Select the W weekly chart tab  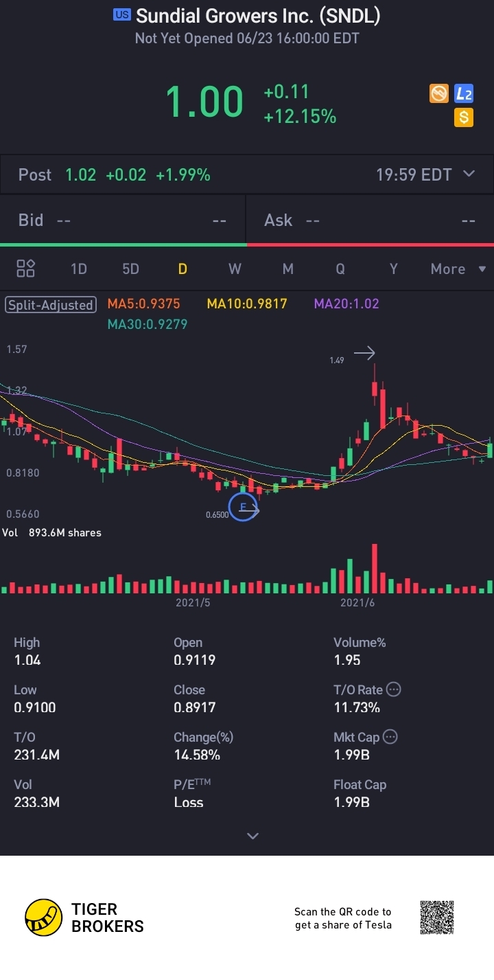point(235,269)
